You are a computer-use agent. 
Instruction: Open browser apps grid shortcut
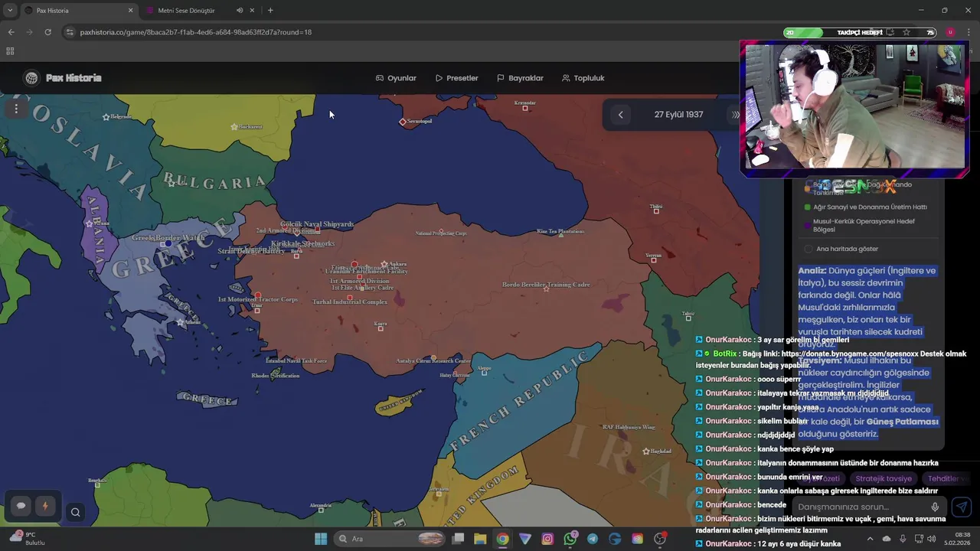[x=10, y=51]
